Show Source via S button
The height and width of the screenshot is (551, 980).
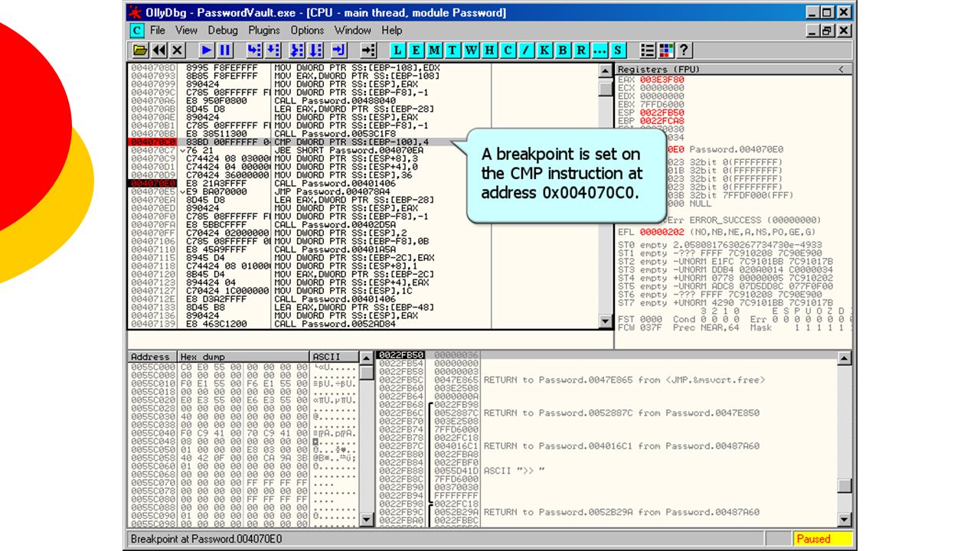click(x=618, y=51)
